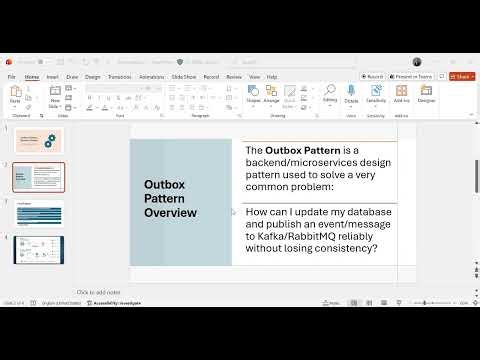Click the status bar language indicator
This screenshot has width=480, height=360.
(x=61, y=303)
